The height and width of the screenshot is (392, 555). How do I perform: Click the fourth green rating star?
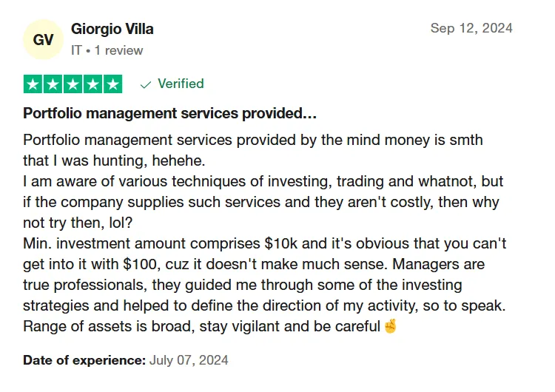click(x=93, y=84)
